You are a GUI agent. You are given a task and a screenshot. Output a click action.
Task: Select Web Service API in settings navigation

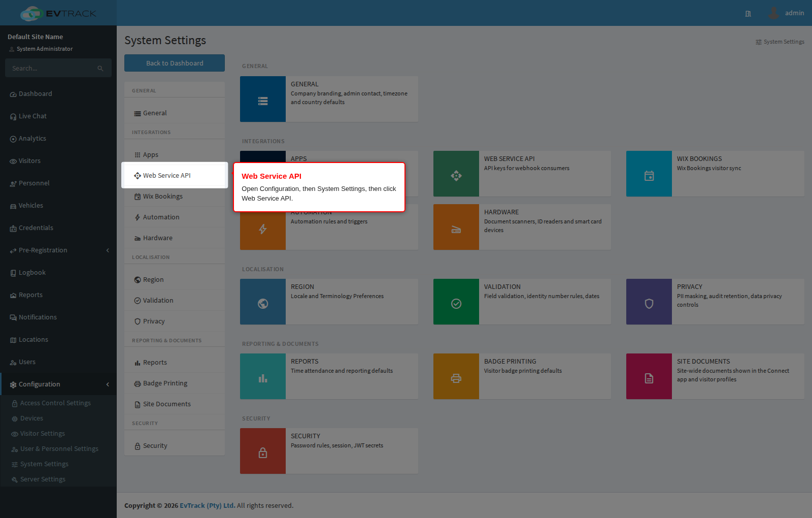[x=175, y=176]
